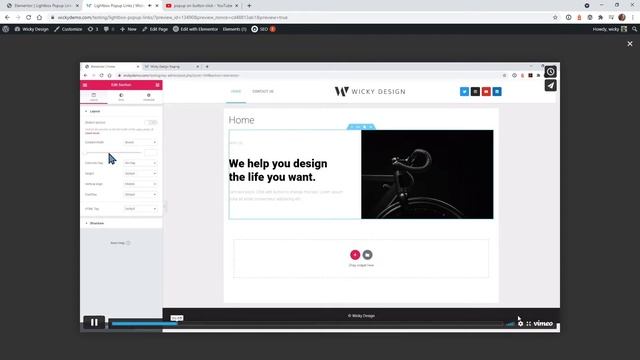The image size is (640, 360).
Task: Go forward in browser history
Action: pyautogui.click(x=18, y=18)
